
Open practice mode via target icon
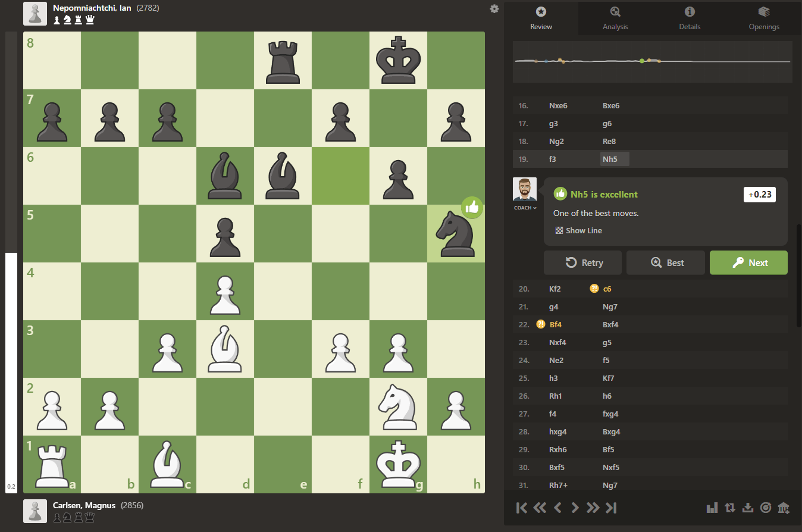tap(766, 508)
